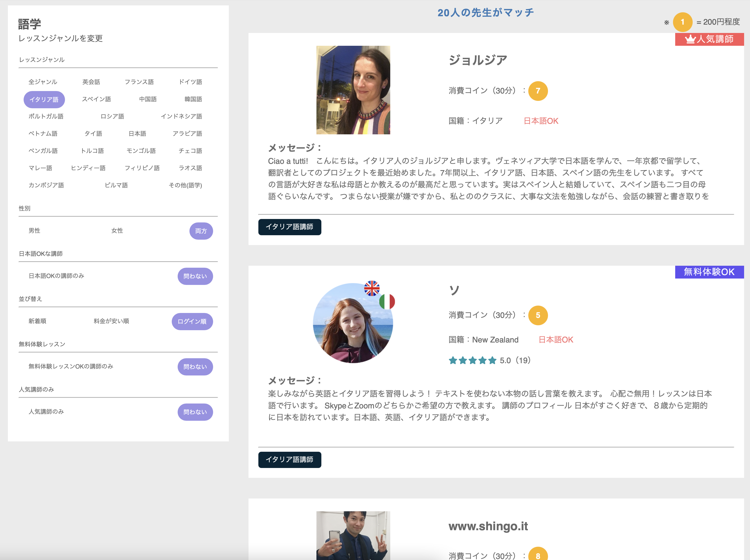The image size is (750, 560).
Task: Select 男性 gender filter
Action: (34, 231)
